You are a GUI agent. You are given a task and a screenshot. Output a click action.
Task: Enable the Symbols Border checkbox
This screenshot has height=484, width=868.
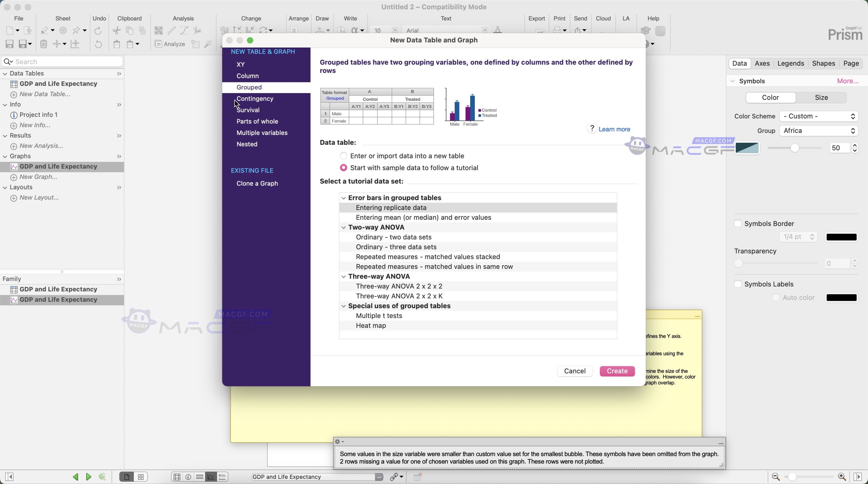738,223
